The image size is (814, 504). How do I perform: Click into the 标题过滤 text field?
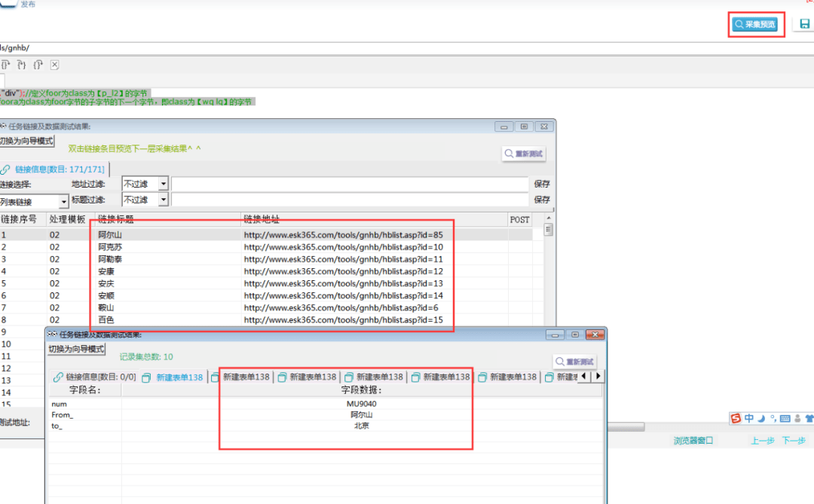click(x=350, y=200)
